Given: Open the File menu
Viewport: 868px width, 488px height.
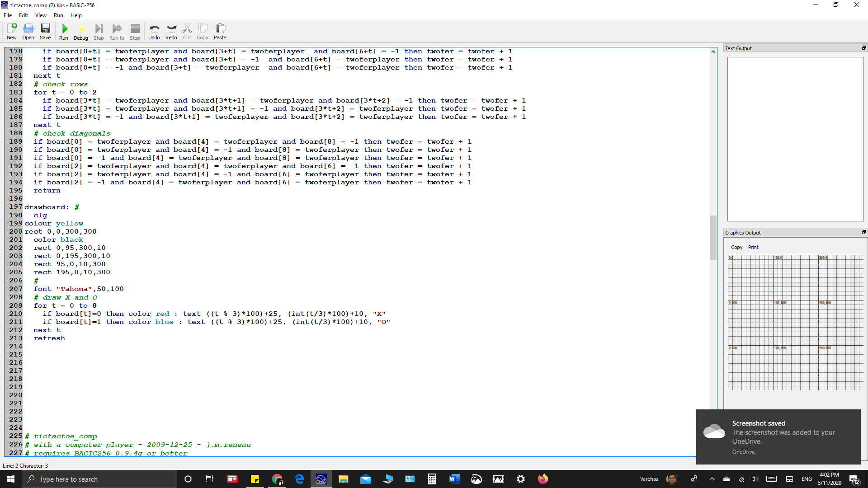Looking at the screenshot, I should (8, 15).
